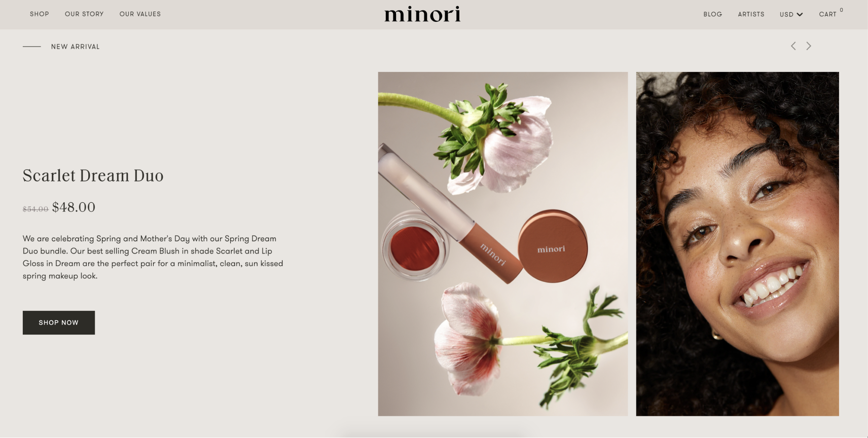The height and width of the screenshot is (438, 868).
Task: Go to next slide arrow
Action: click(x=809, y=46)
